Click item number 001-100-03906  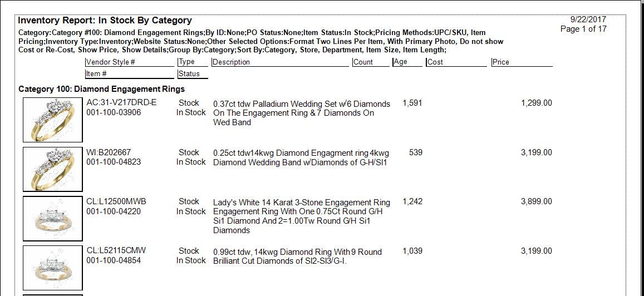(114, 112)
